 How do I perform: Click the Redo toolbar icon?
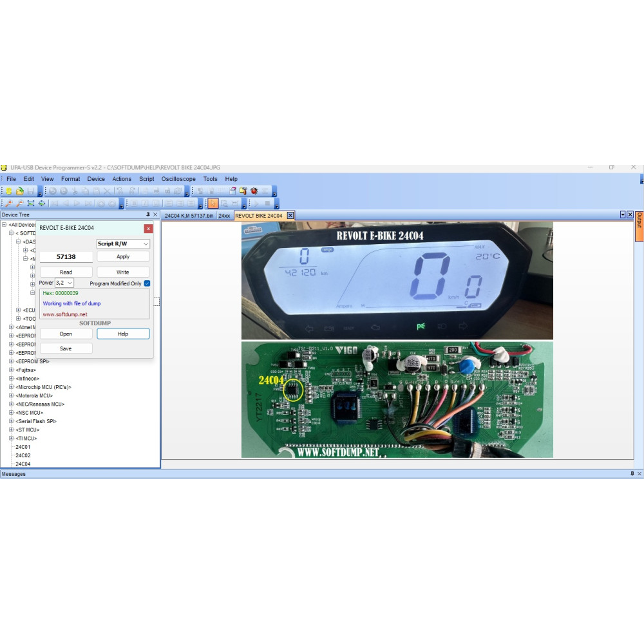tap(64, 191)
